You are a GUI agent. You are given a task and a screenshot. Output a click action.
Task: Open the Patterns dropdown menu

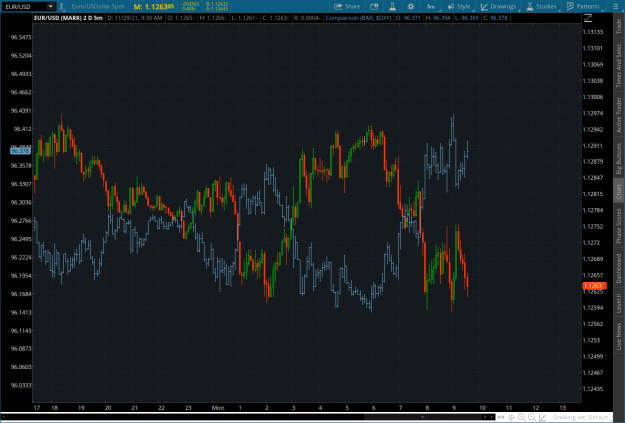tap(584, 6)
